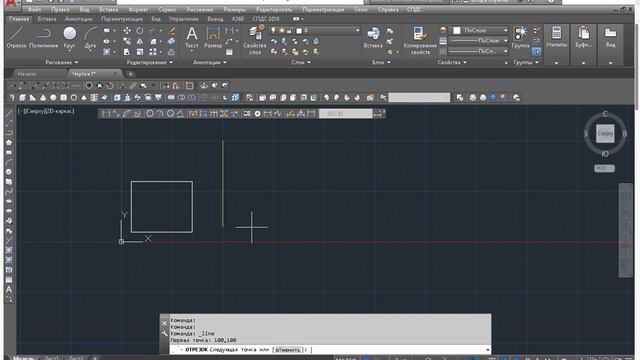This screenshot has width=640, height=360.
Task: Click the rectangle icon in Рисование panel
Action: (x=107, y=31)
